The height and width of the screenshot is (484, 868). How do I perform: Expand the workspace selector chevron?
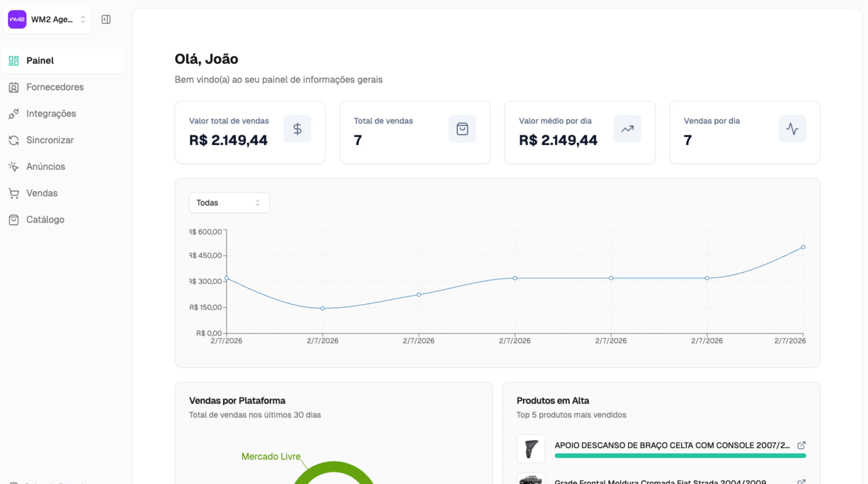click(83, 19)
